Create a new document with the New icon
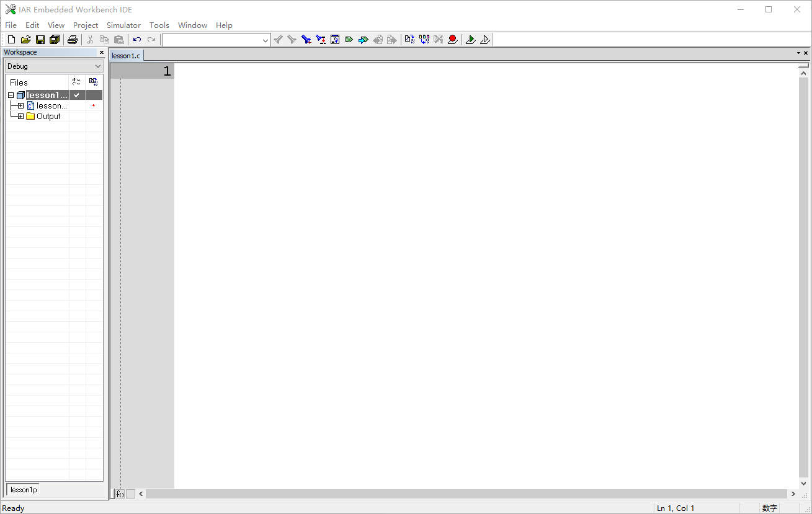 tap(11, 40)
